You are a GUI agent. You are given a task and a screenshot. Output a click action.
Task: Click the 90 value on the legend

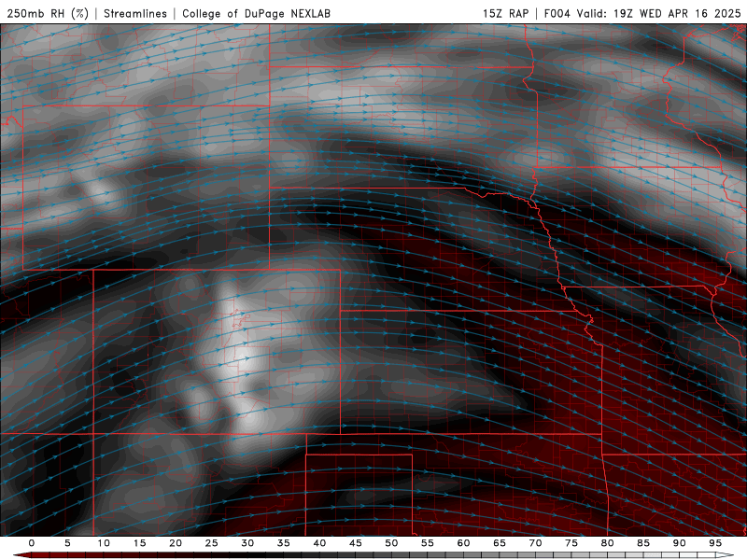680,543
